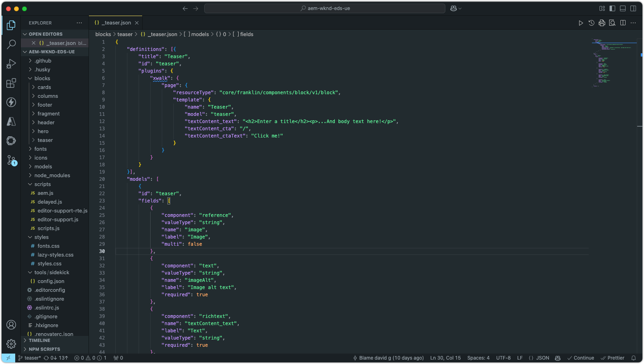Screen dimensions: 644x364
Task: Expand the teaser folder under blocks
Action: 45,140
